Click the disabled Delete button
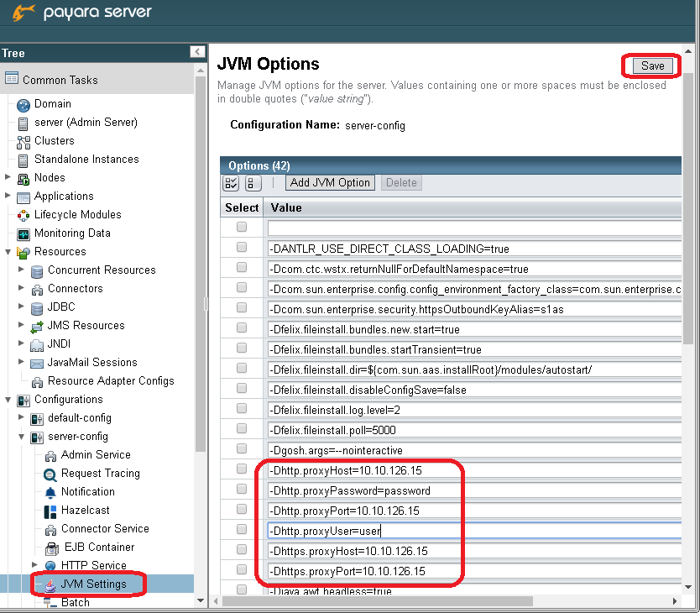 click(401, 183)
